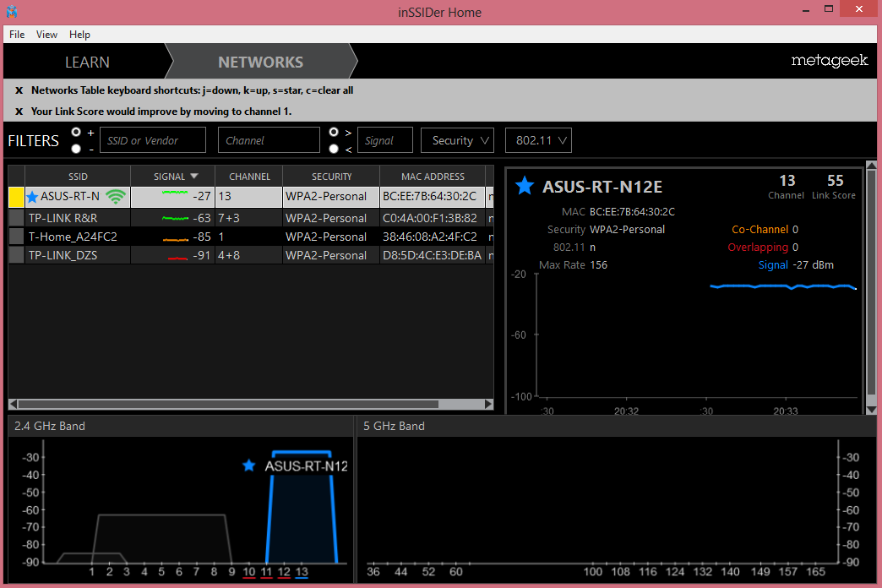Open the 802.11 filter dropdown
The width and height of the screenshot is (882, 588).
[538, 140]
